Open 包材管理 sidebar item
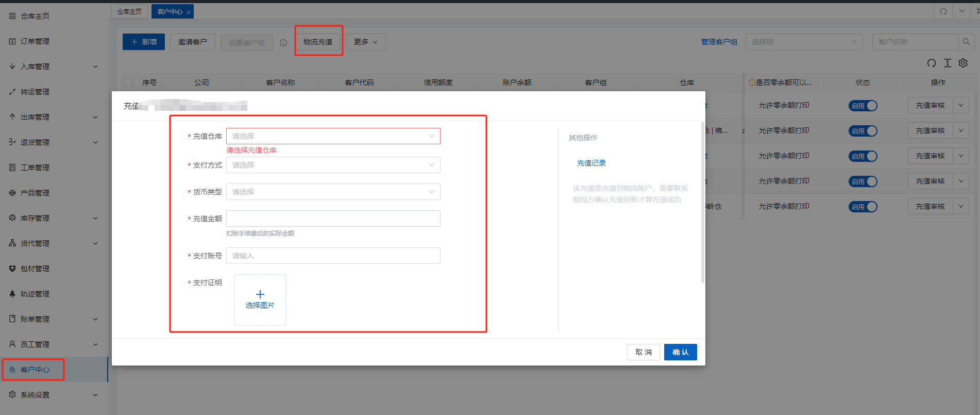 (x=35, y=269)
